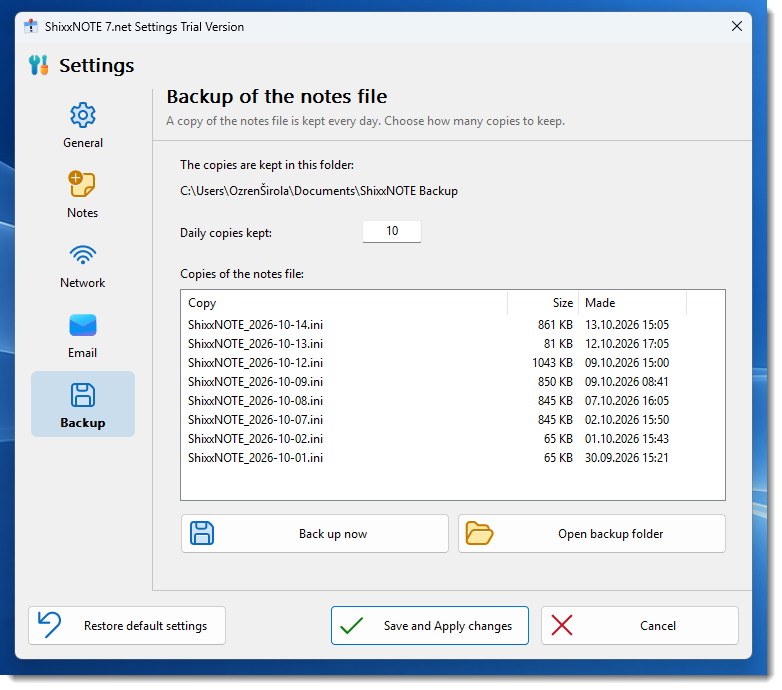
Task: Switch to Notes tab label
Action: click(82, 213)
